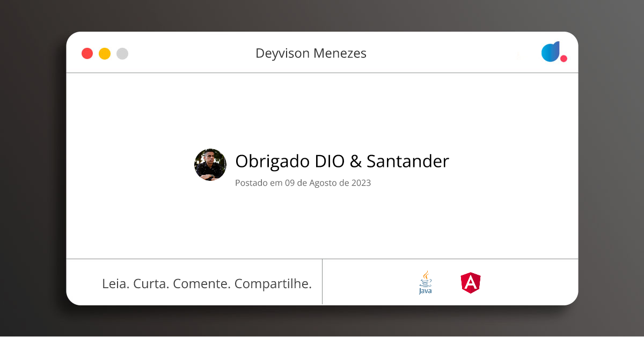
Task: Open the post titled Obrigado DIO & Santander
Action: pos(342,161)
